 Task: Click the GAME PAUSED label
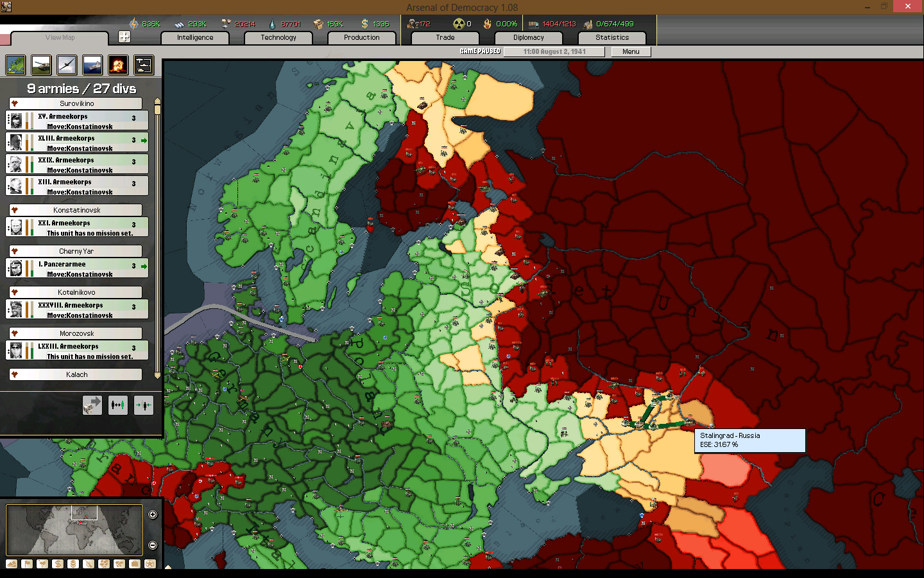coord(480,51)
